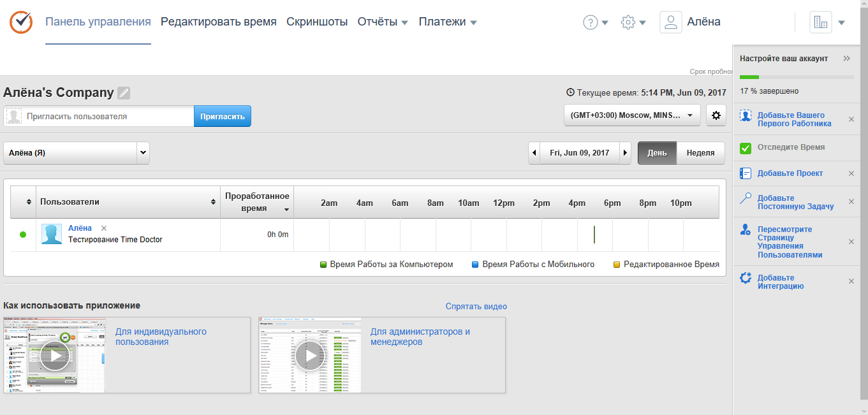Screen dimensions: 868x415
Task: Click the Спрятать видео link
Action: pyautogui.click(x=476, y=307)
